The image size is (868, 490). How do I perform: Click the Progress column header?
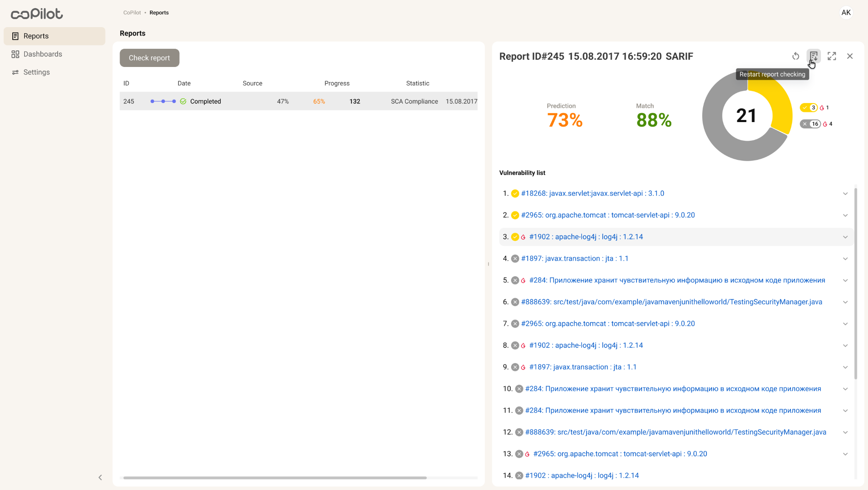coord(337,84)
